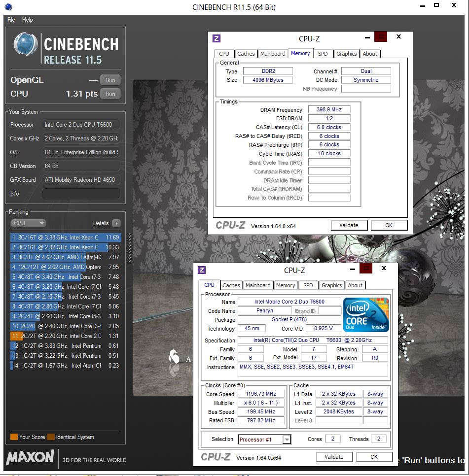
Task: Select ranking row 1 Intel Xeon 11.69
Action: pos(66,238)
